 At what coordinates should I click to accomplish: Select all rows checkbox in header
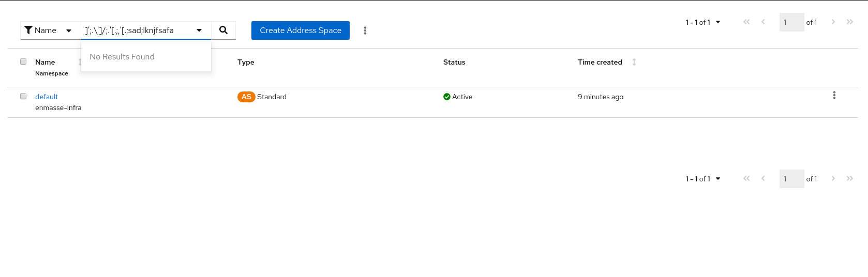tap(23, 61)
